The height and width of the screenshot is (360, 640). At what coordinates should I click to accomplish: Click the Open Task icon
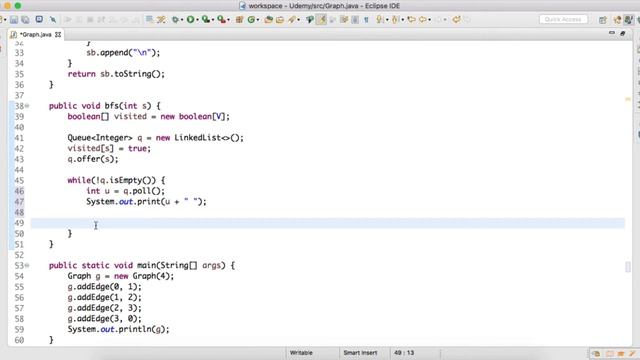point(280,20)
